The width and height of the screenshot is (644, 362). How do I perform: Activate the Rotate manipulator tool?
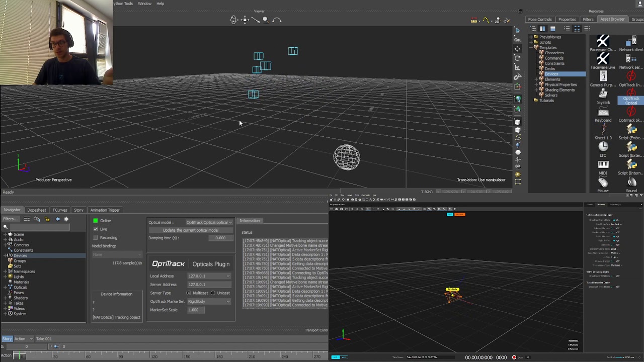517,58
